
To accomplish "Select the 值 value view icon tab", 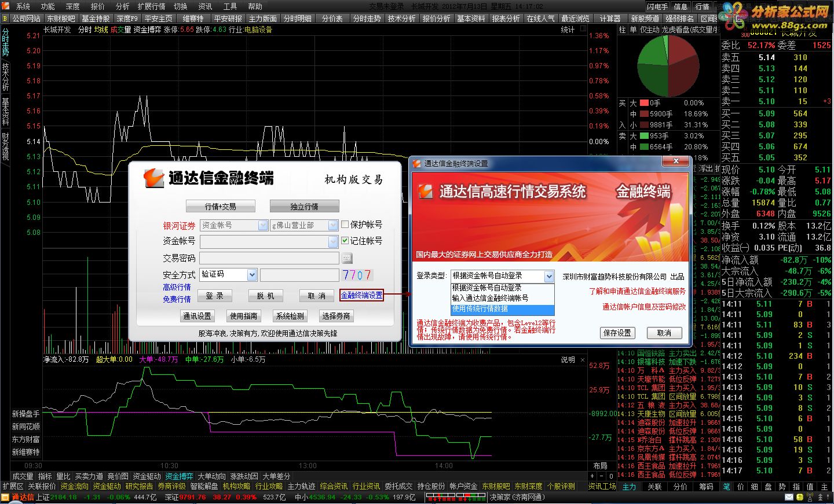I will (810, 487).
